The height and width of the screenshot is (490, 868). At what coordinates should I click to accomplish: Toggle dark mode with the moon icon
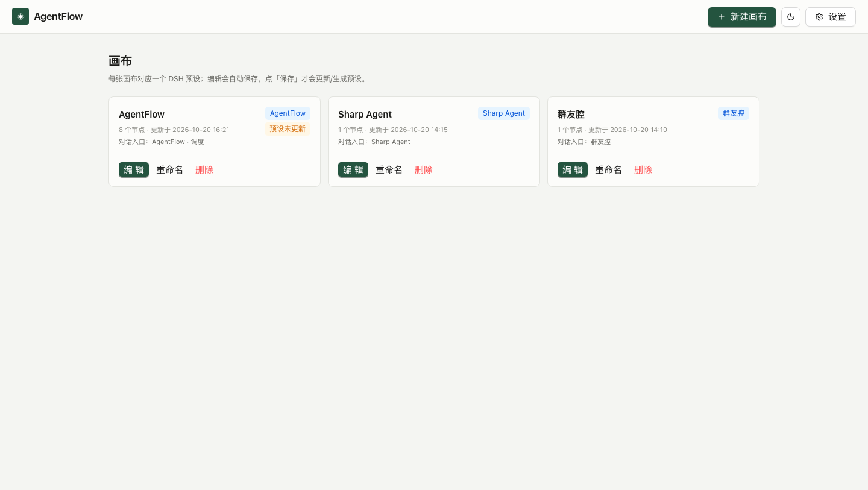click(791, 17)
